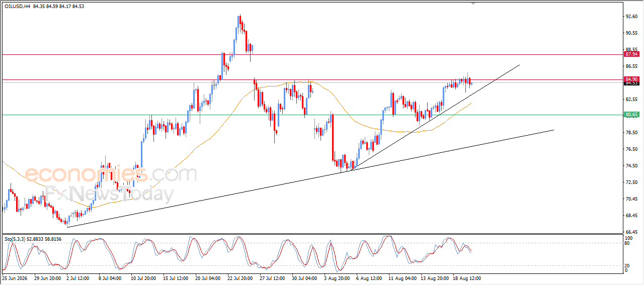The width and height of the screenshot is (644, 285).
Task: Click the gray chart shift triangle marker
Action: (x=472, y=3)
